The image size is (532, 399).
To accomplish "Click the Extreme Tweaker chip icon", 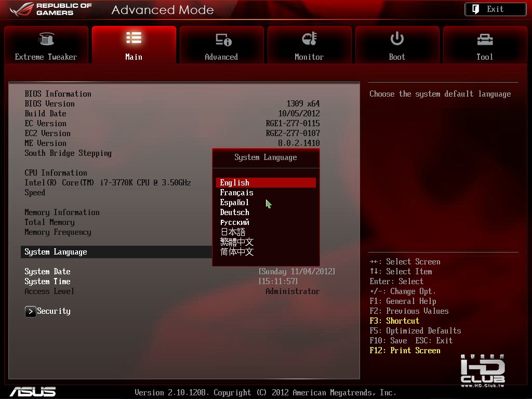I will click(x=46, y=38).
